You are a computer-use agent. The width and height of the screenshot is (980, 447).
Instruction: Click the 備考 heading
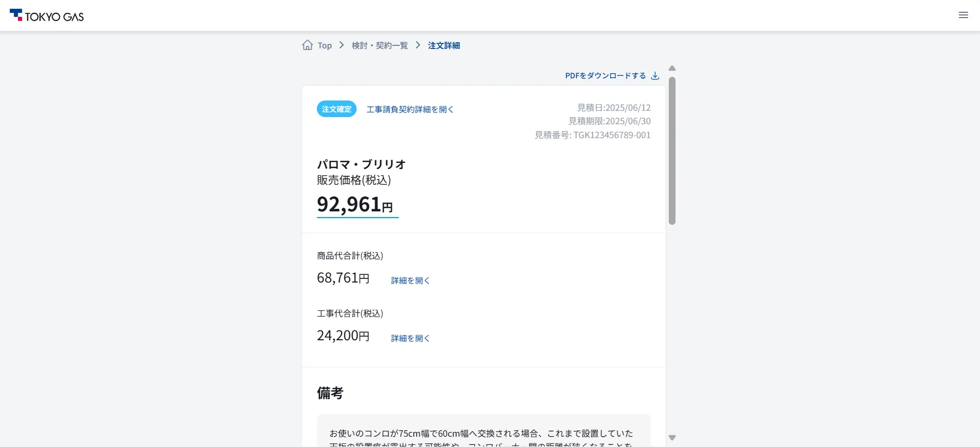[330, 393]
